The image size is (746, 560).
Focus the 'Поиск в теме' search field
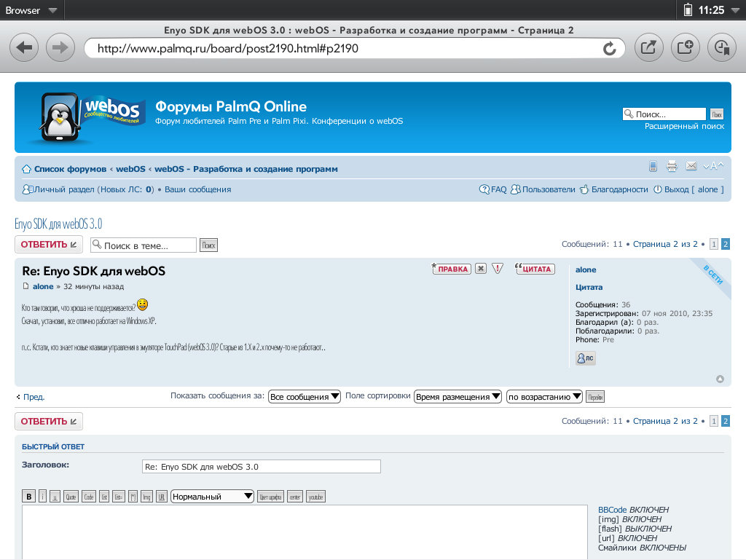[144, 245]
